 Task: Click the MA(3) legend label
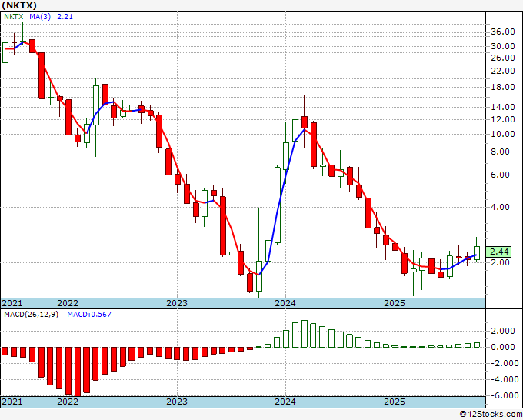point(40,17)
